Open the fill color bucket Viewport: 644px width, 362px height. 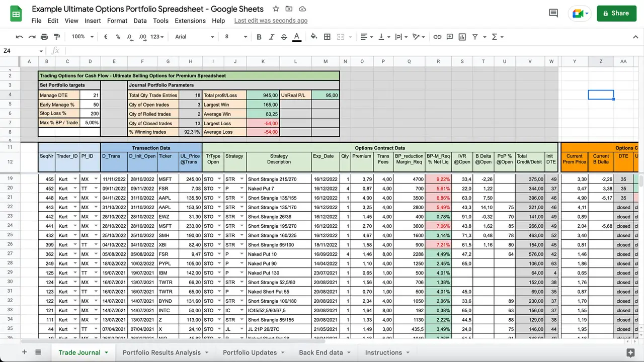tap(314, 37)
